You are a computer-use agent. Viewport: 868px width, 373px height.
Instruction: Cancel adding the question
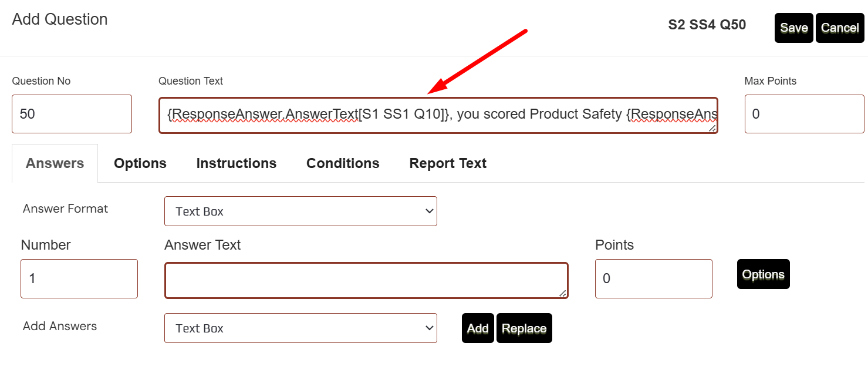pyautogui.click(x=839, y=28)
